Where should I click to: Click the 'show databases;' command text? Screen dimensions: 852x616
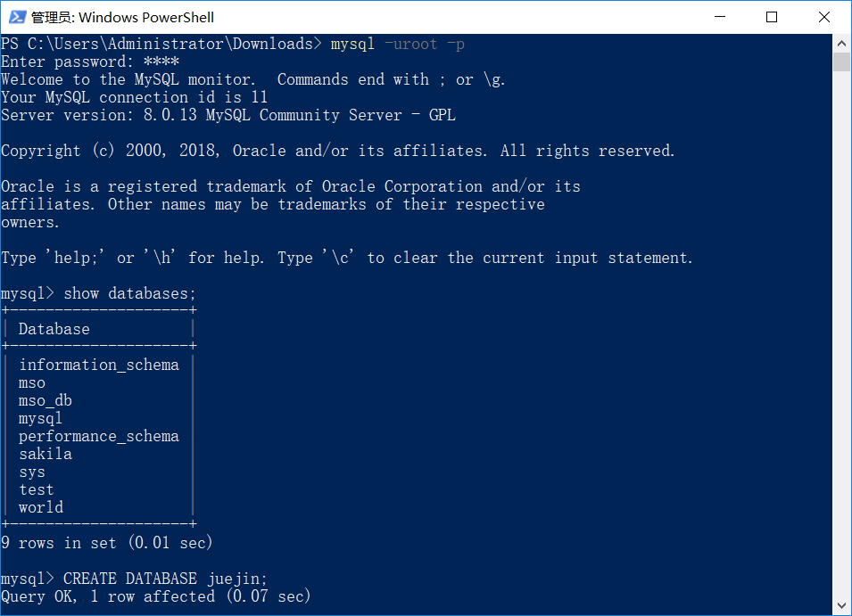pyautogui.click(x=129, y=293)
